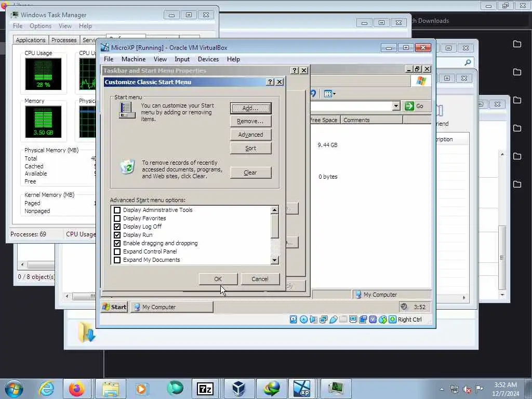Enable Display Administrative Tools checkbox
This screenshot has width=532, height=399.
click(117, 210)
